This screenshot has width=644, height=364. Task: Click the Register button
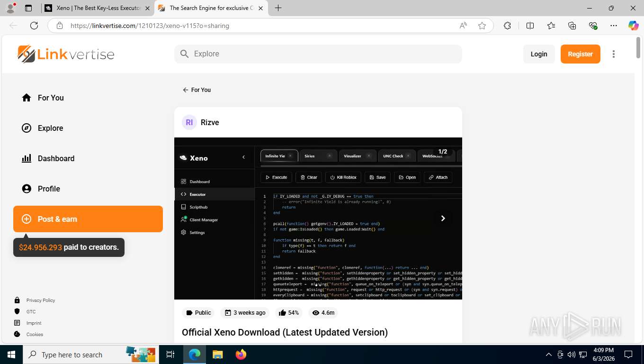pos(581,54)
